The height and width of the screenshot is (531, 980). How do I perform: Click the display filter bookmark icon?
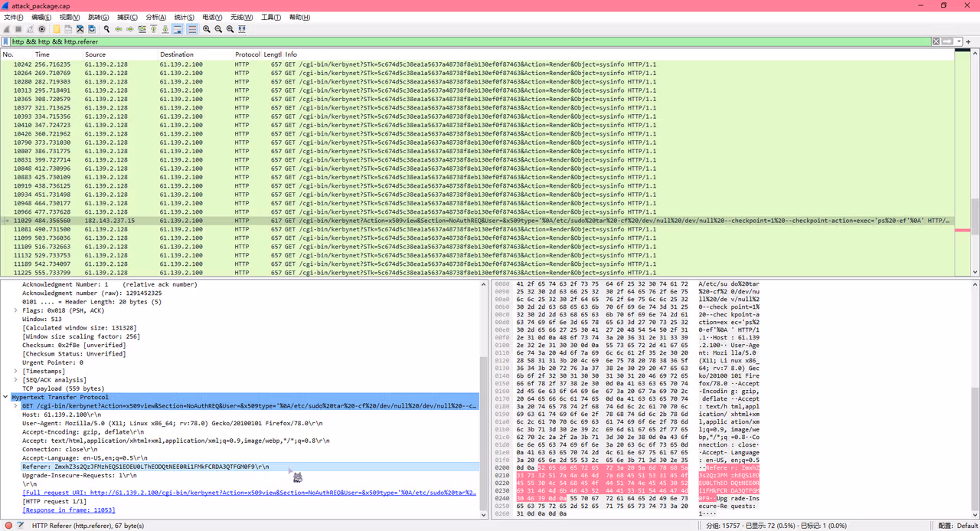6,41
